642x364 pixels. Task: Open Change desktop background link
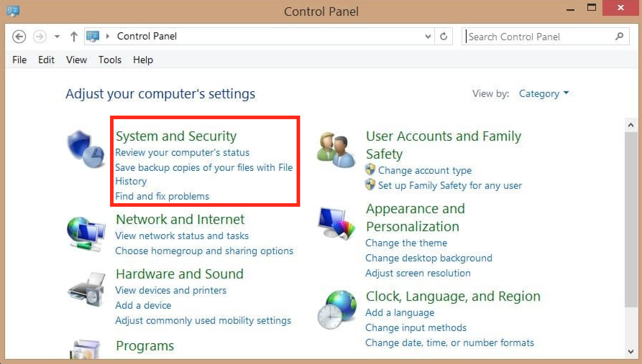428,258
